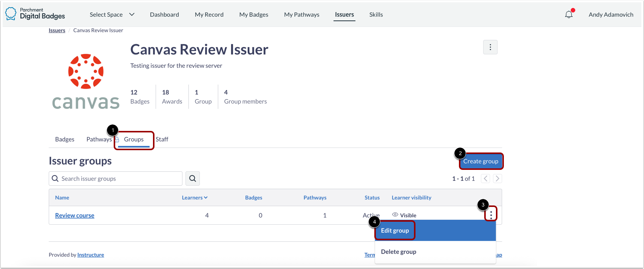
Task: Click the 12 Badges statistic
Action: pyautogui.click(x=140, y=97)
